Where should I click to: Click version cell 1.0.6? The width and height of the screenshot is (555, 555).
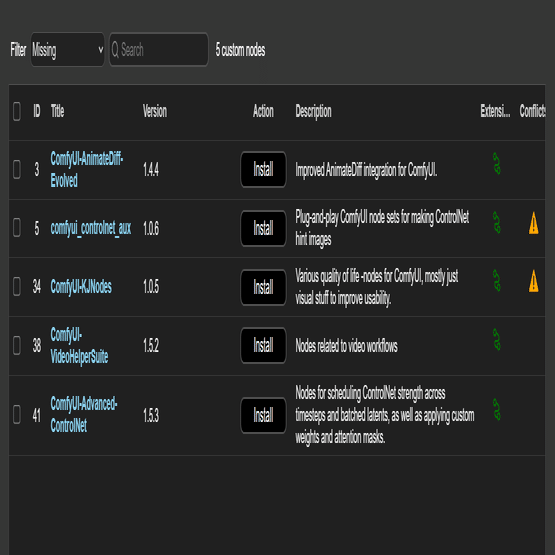(x=151, y=228)
